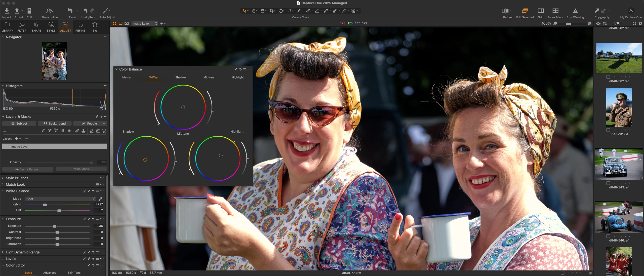Open the STYLE tool tab
Screen dimensions: 644x276
coord(51,26)
